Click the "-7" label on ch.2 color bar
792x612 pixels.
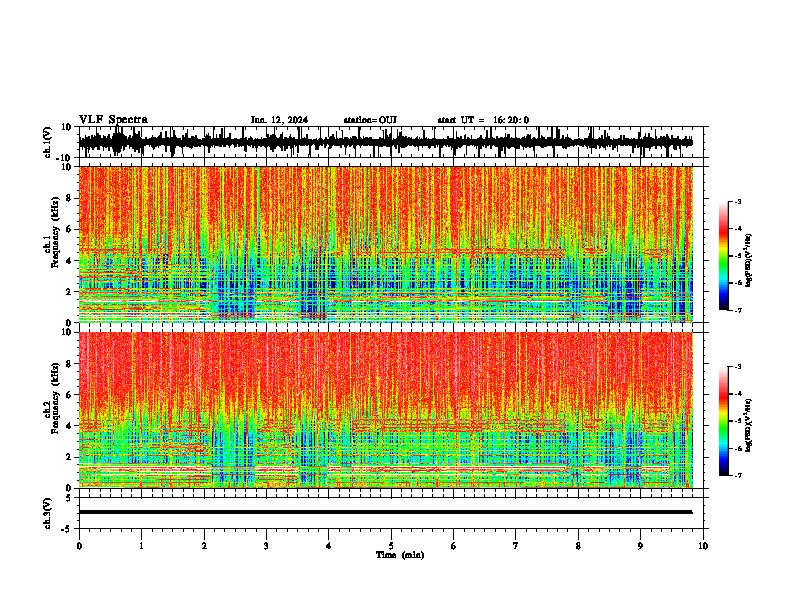click(x=737, y=476)
